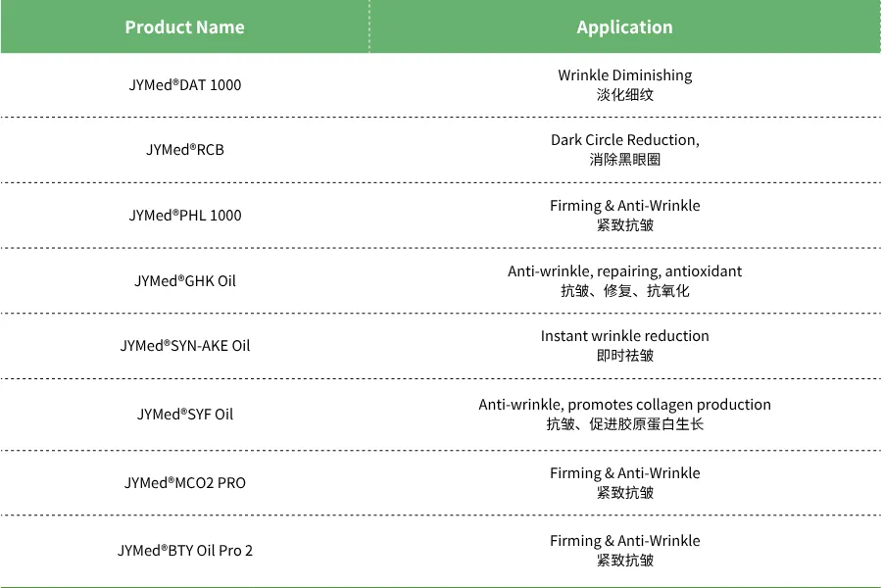Click 紧致抗皱 in the BTY Oil Pro 2 row
Screen dimensions: 882x588
(625, 561)
